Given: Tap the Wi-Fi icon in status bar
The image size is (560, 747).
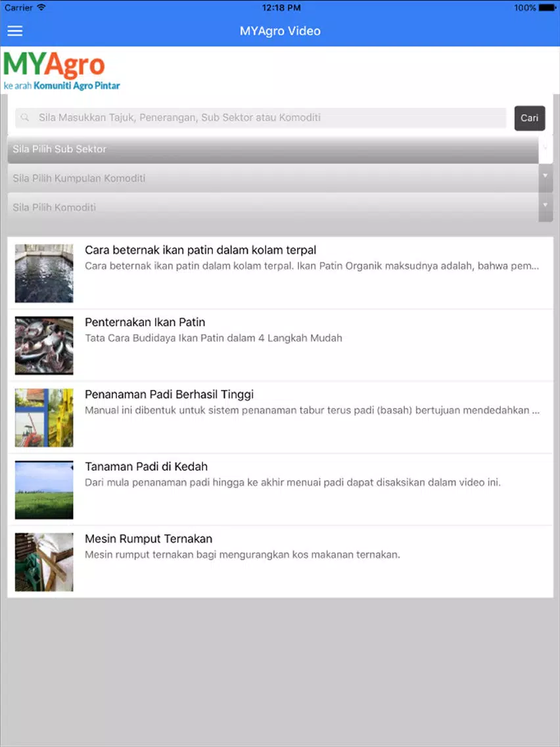Looking at the screenshot, I should point(41,7).
